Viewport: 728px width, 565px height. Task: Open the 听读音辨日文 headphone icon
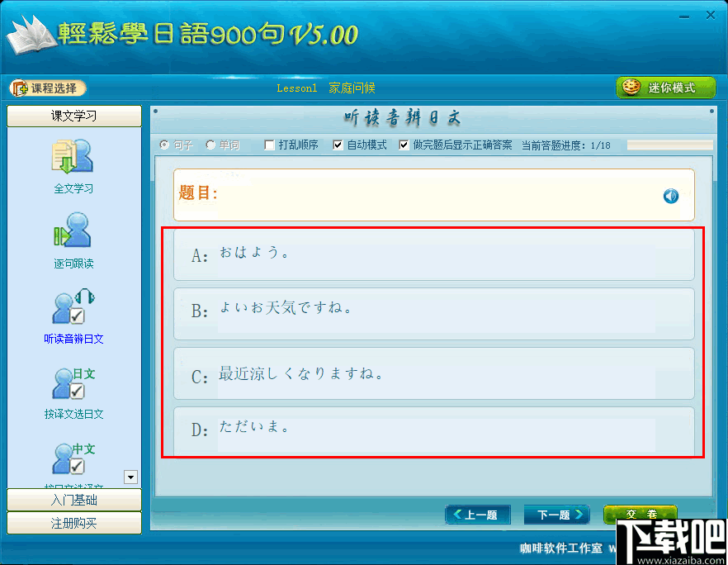click(x=73, y=307)
